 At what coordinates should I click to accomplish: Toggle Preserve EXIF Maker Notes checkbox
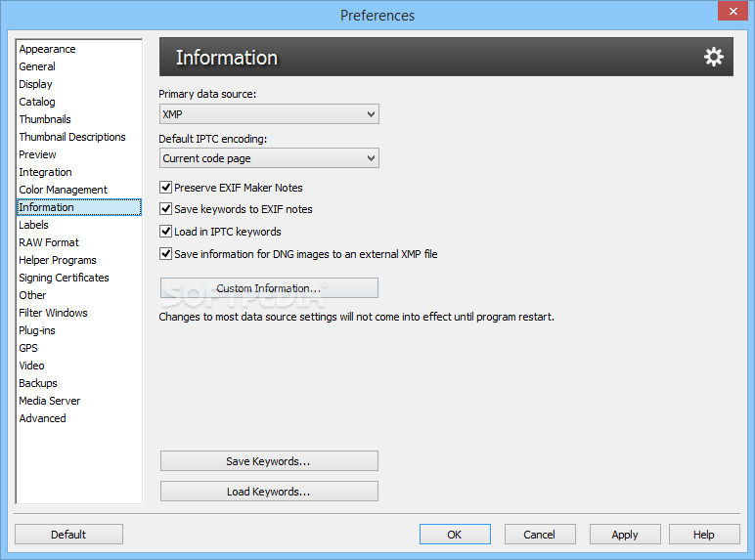click(x=165, y=187)
